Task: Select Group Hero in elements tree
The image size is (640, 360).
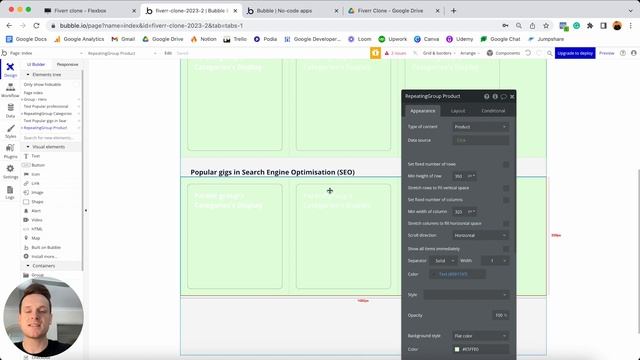Action: pos(35,99)
